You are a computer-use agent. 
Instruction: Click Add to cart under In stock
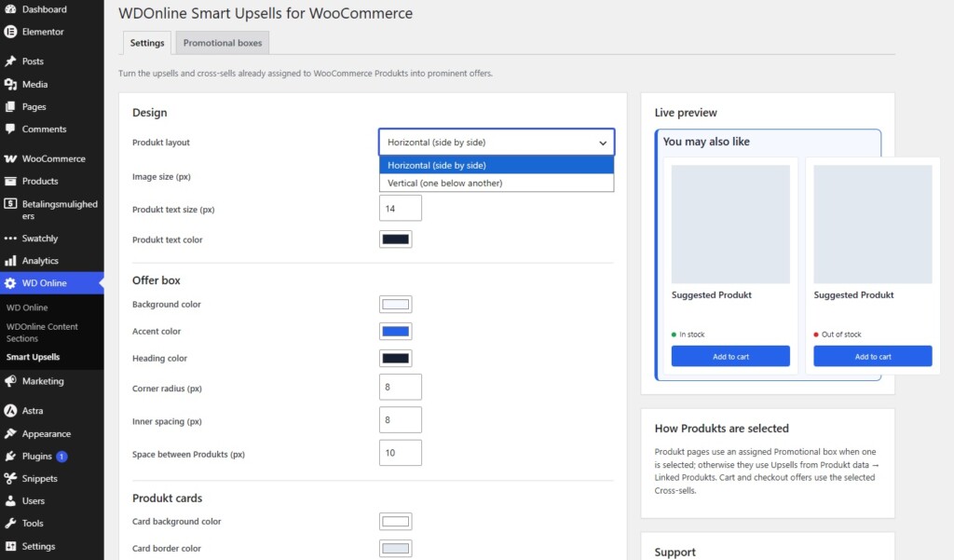(730, 357)
